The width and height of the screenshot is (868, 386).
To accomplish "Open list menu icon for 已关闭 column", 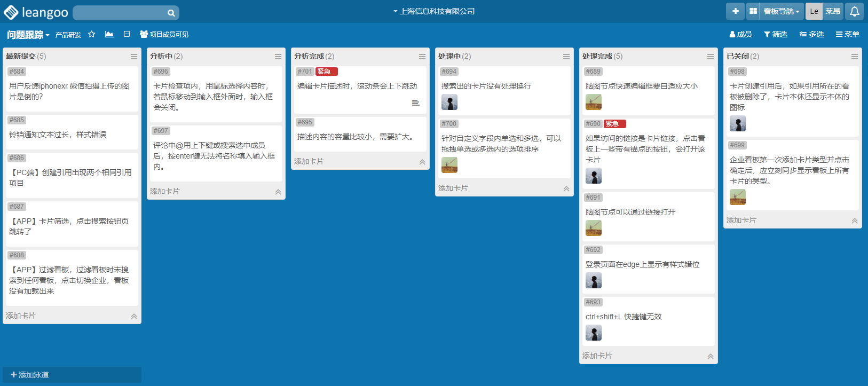I will 854,57.
